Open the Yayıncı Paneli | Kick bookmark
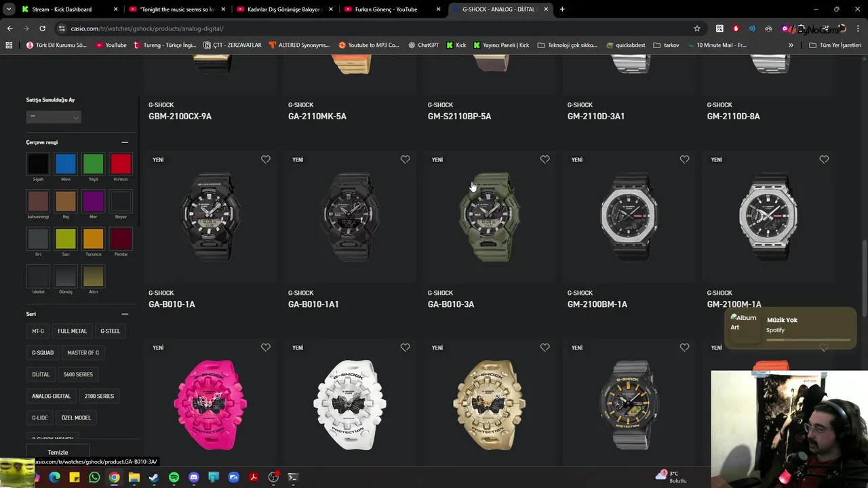The width and height of the screenshot is (868, 488). 501,45
